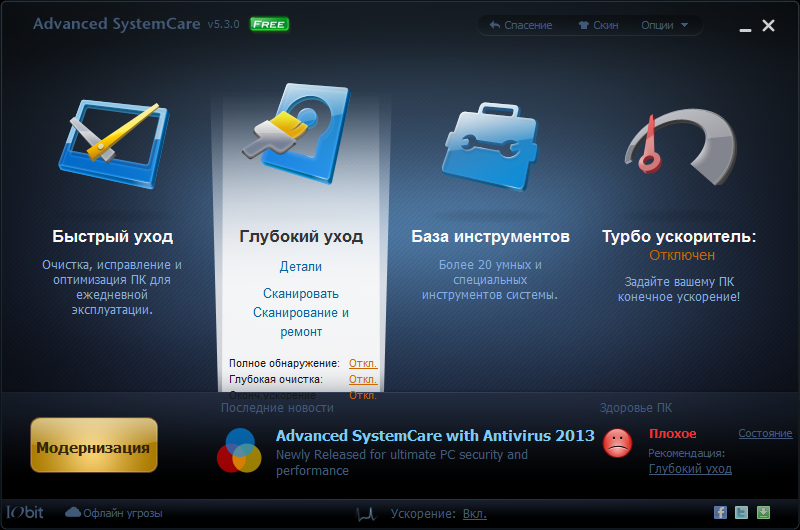Open Facebook icon in status bar

tap(720, 512)
